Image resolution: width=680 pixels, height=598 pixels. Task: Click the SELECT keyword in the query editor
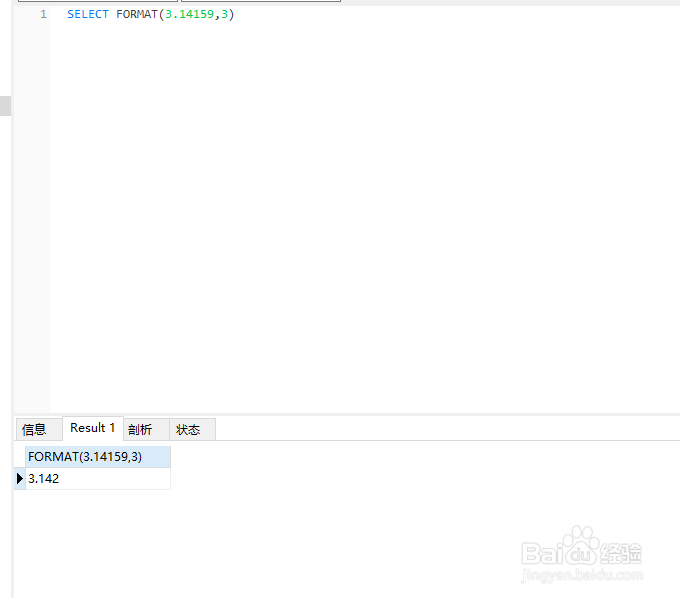pyautogui.click(x=88, y=14)
